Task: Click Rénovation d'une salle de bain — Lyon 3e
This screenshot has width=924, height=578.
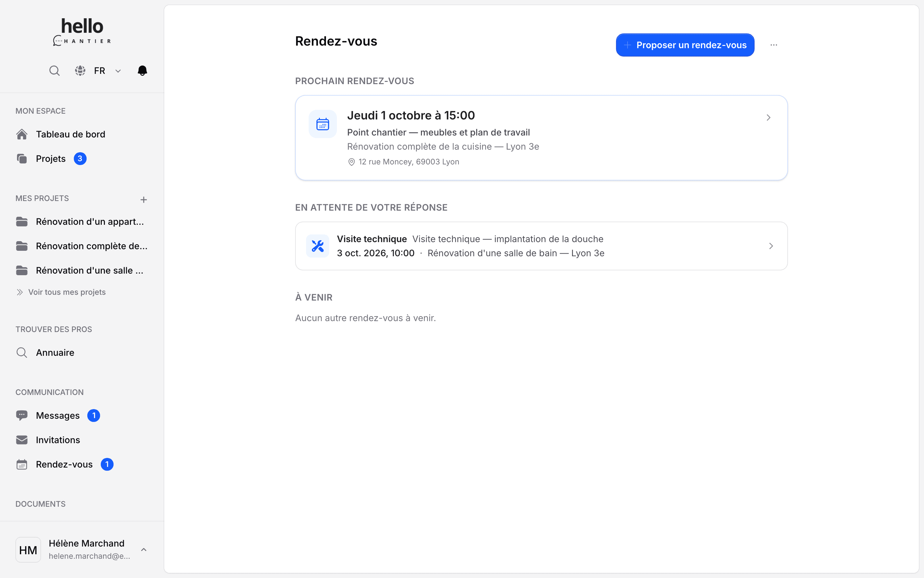Action: point(516,253)
